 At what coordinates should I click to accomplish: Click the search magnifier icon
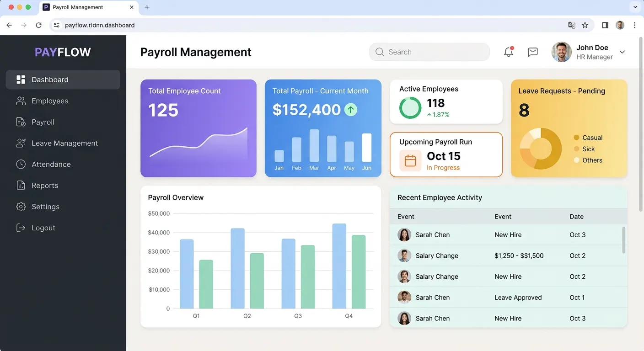tap(380, 52)
